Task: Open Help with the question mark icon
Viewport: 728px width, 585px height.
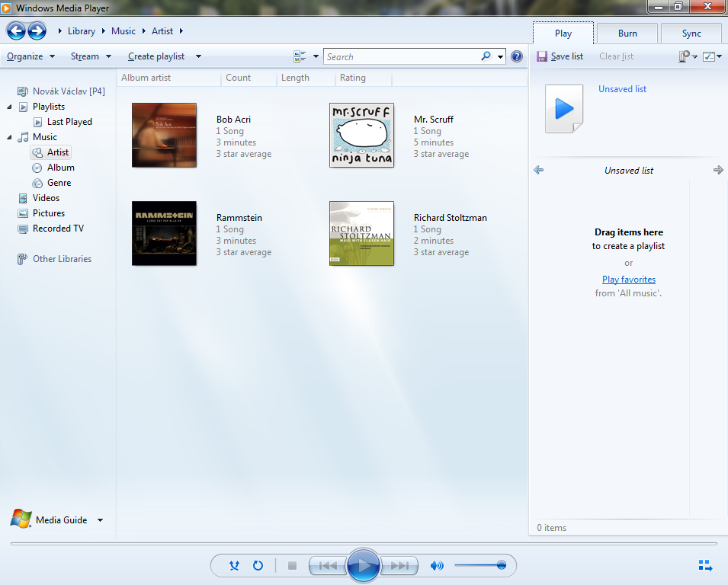Action: tap(516, 56)
